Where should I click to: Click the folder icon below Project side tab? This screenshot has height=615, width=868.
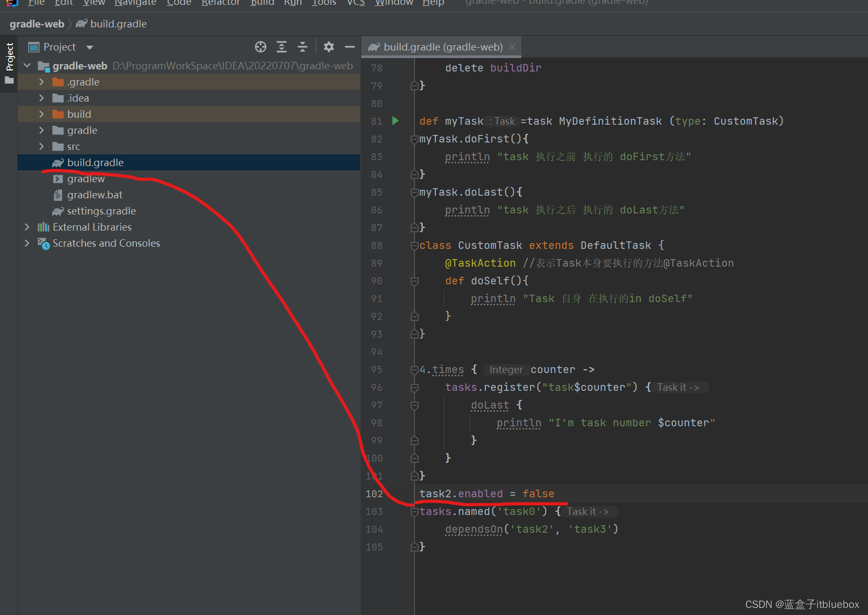click(x=9, y=81)
